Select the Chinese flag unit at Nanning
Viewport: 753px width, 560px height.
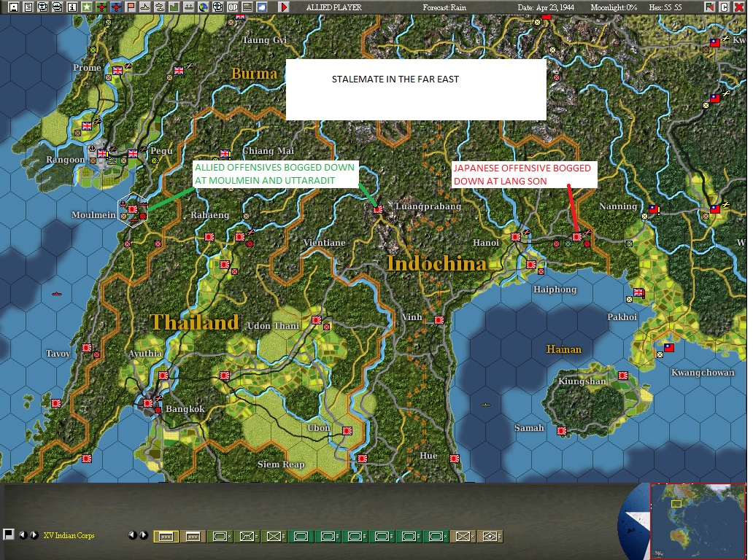pyautogui.click(x=654, y=209)
